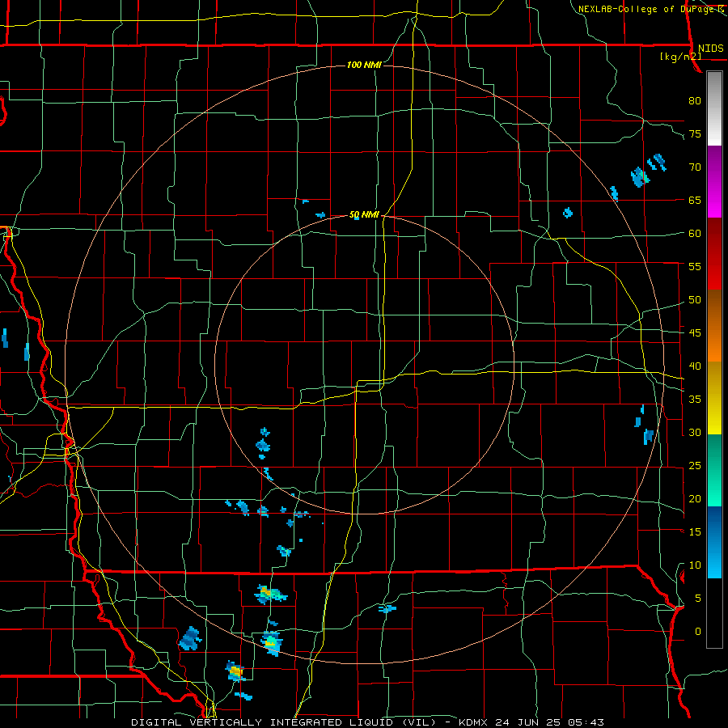Click the [kg/m2] units label

pos(680,57)
